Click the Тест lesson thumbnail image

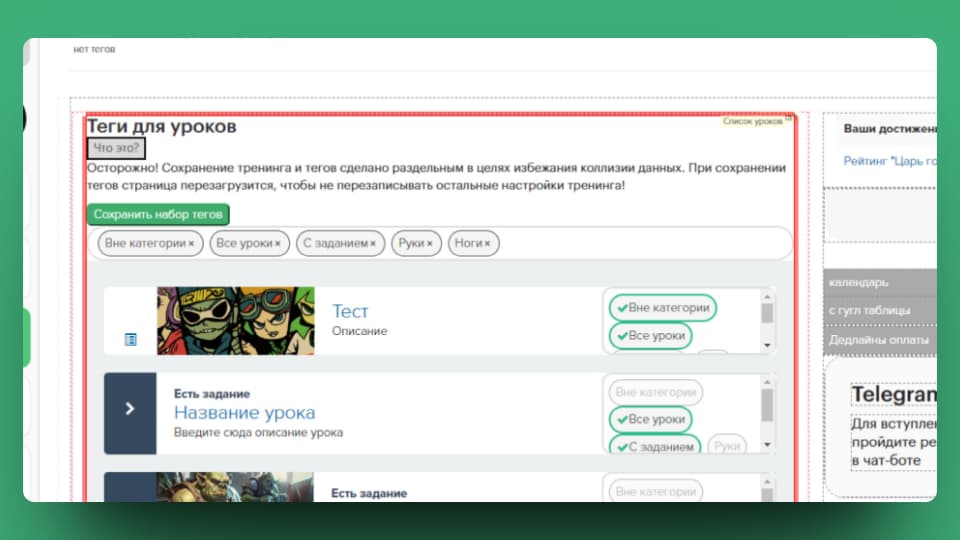coord(235,320)
